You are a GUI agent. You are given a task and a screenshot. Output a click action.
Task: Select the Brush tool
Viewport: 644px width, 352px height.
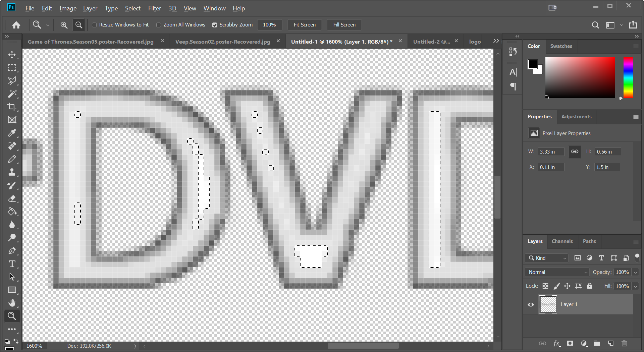12,159
